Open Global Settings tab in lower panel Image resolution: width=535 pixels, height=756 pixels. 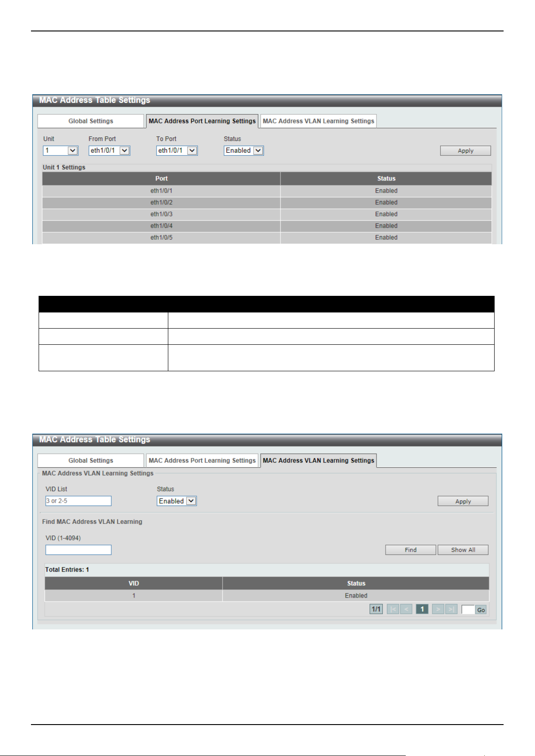pos(91,461)
